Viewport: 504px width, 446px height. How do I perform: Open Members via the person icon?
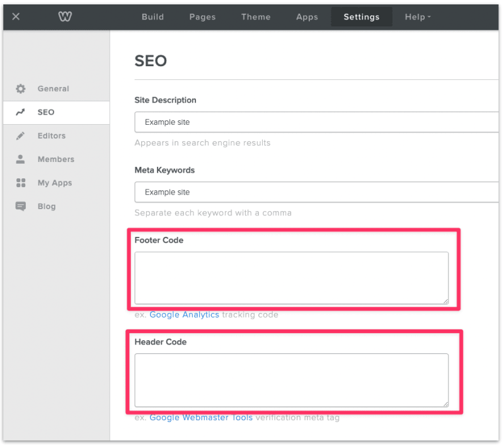20,159
